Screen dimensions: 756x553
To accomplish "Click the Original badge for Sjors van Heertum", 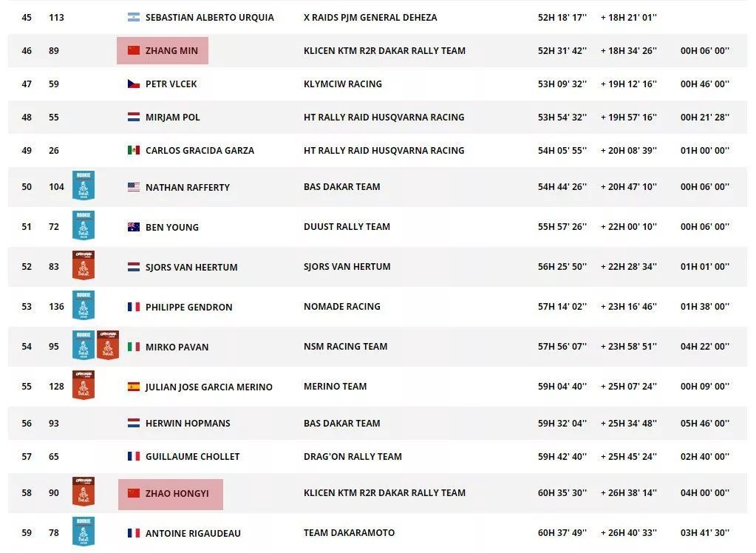I will (x=84, y=265).
